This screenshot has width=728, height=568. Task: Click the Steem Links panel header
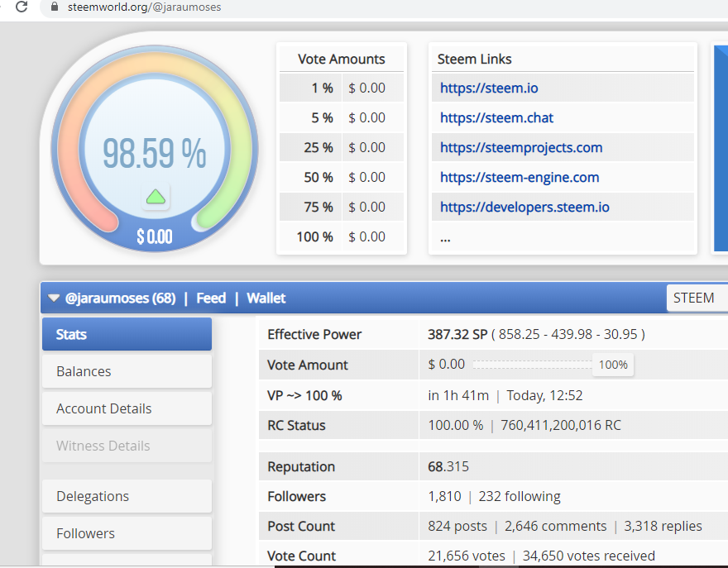coord(475,59)
